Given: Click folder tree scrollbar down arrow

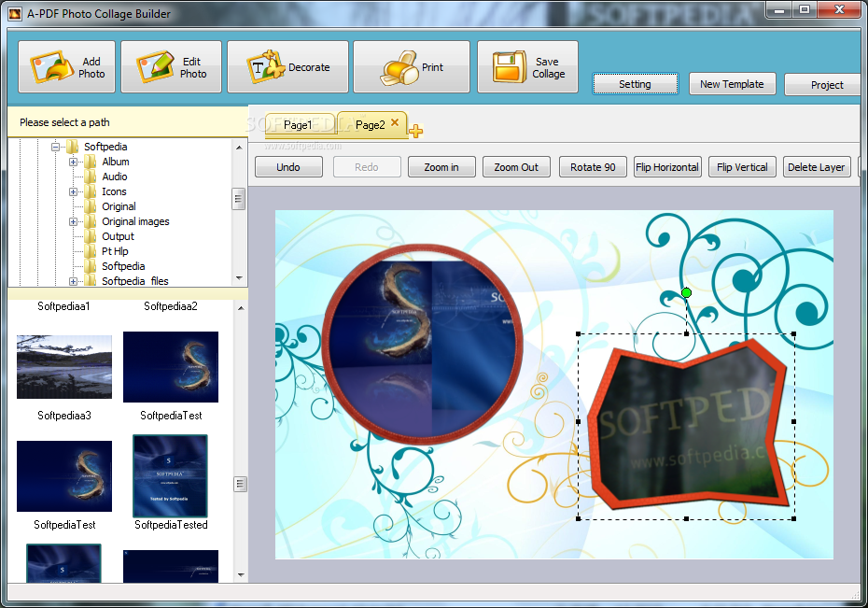Looking at the screenshot, I should point(239,278).
